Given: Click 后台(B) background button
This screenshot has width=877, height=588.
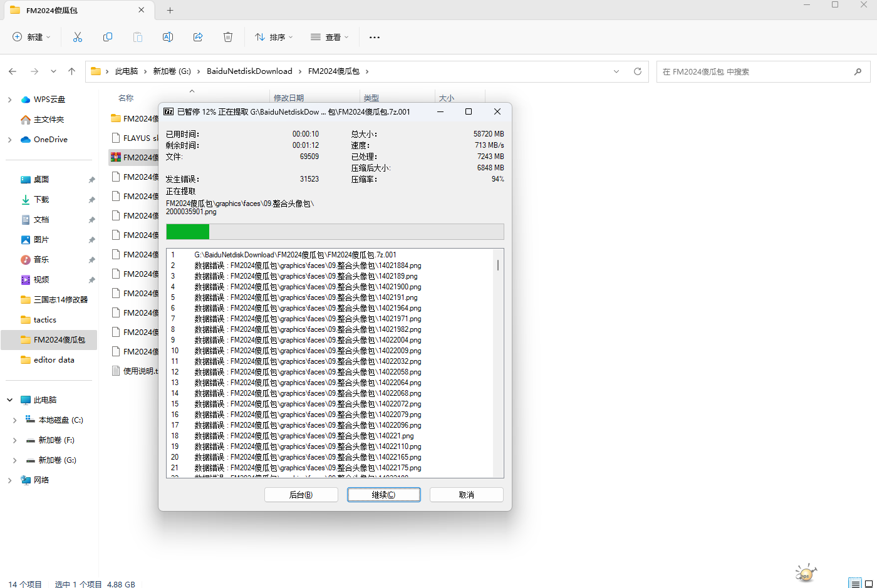Looking at the screenshot, I should 301,495.
